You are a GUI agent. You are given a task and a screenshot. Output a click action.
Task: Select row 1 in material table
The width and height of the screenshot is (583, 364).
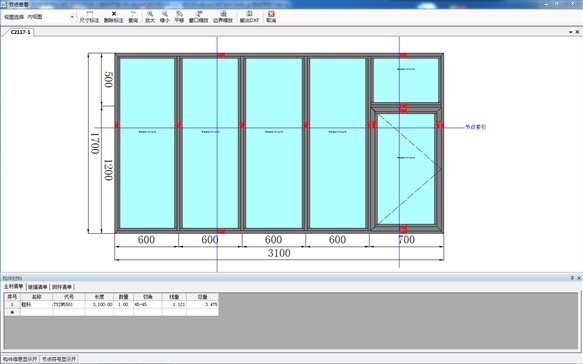click(x=111, y=305)
